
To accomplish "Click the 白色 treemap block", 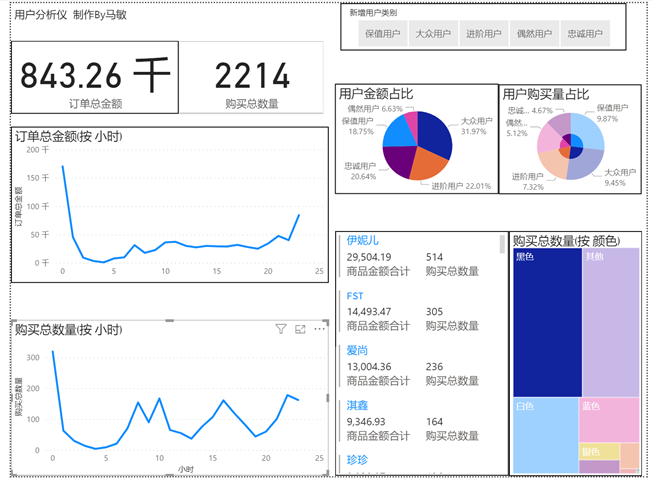I will click(546, 436).
